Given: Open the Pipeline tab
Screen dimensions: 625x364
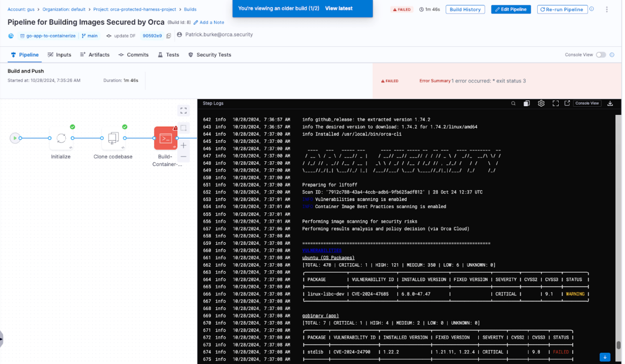Looking at the screenshot, I should point(25,54).
